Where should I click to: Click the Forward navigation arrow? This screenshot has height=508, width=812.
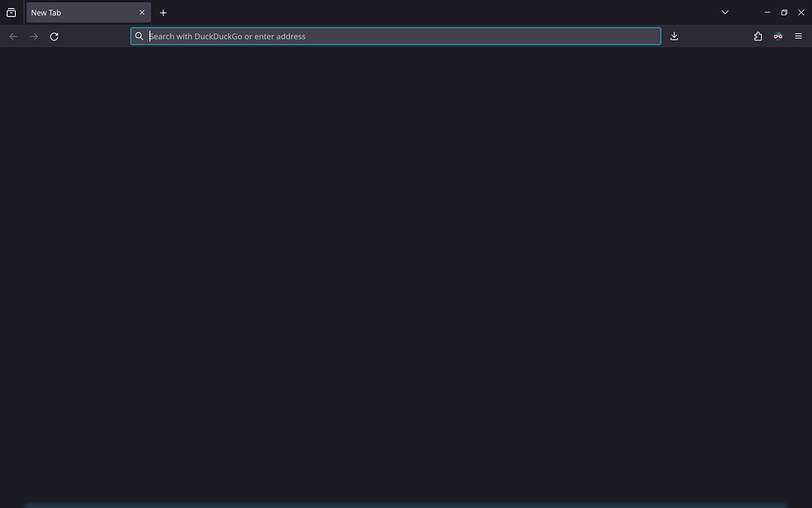tap(33, 36)
